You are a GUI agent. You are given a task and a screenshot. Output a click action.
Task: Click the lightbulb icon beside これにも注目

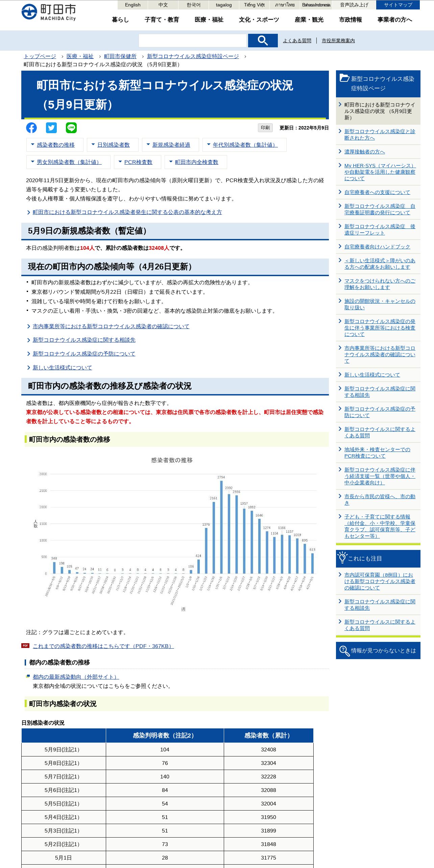(342, 558)
